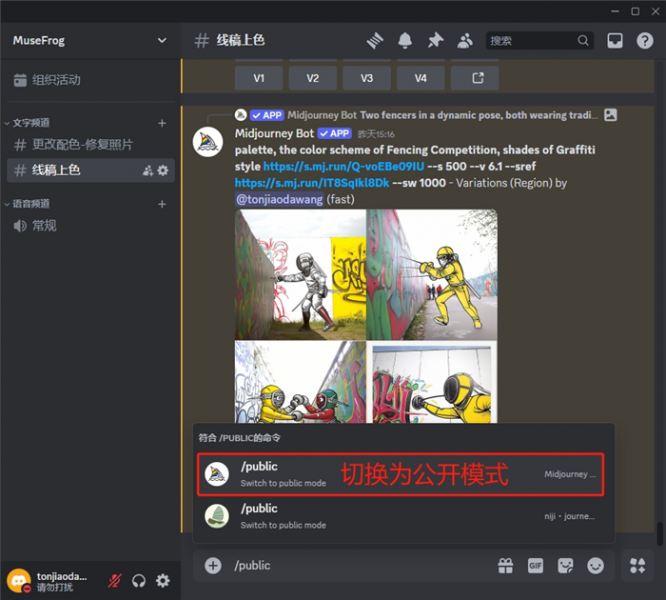Select the Midjourney /public command

pyautogui.click(x=401, y=474)
